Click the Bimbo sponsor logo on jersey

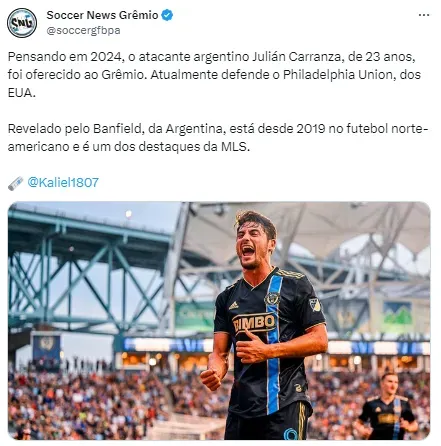(255, 323)
